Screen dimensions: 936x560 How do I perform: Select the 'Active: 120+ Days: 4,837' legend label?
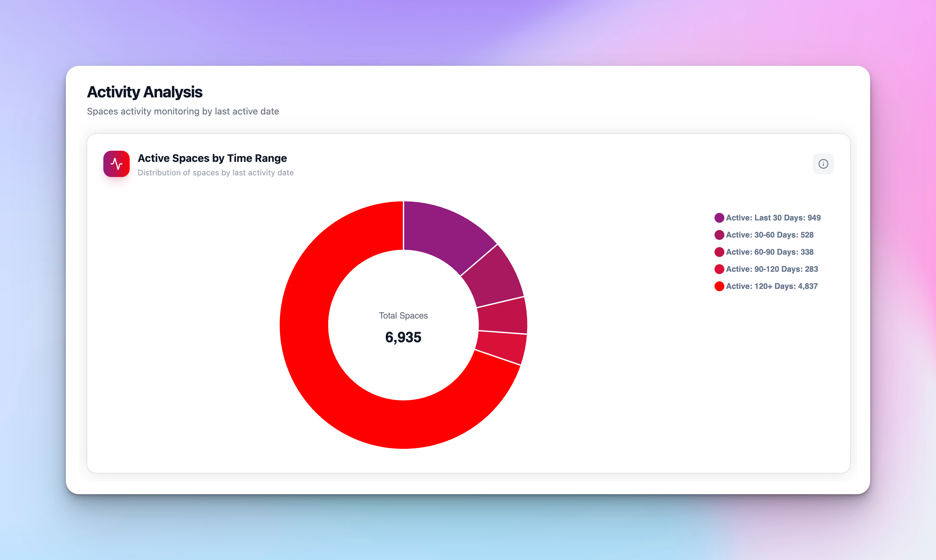click(x=772, y=286)
